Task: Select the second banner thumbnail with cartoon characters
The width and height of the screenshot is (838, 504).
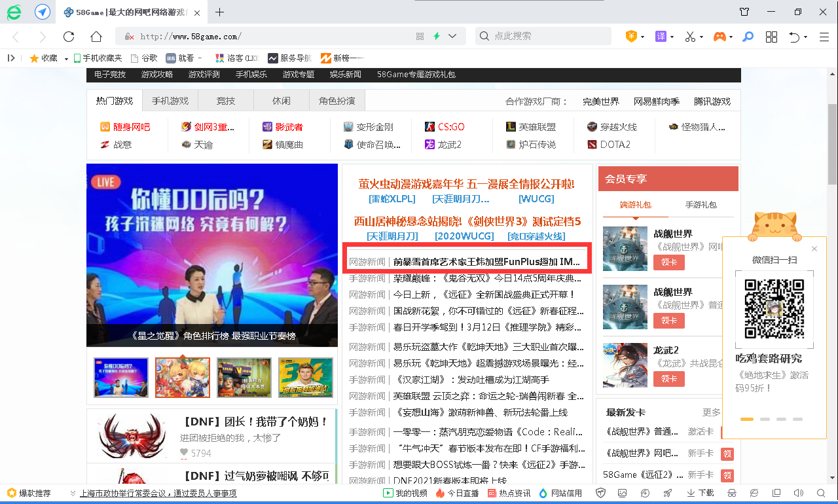Action: tap(183, 377)
